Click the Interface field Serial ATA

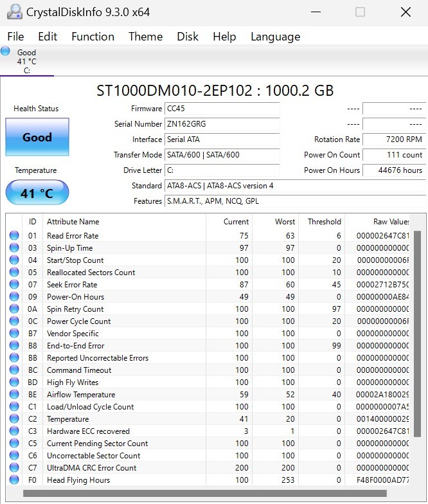tap(222, 139)
